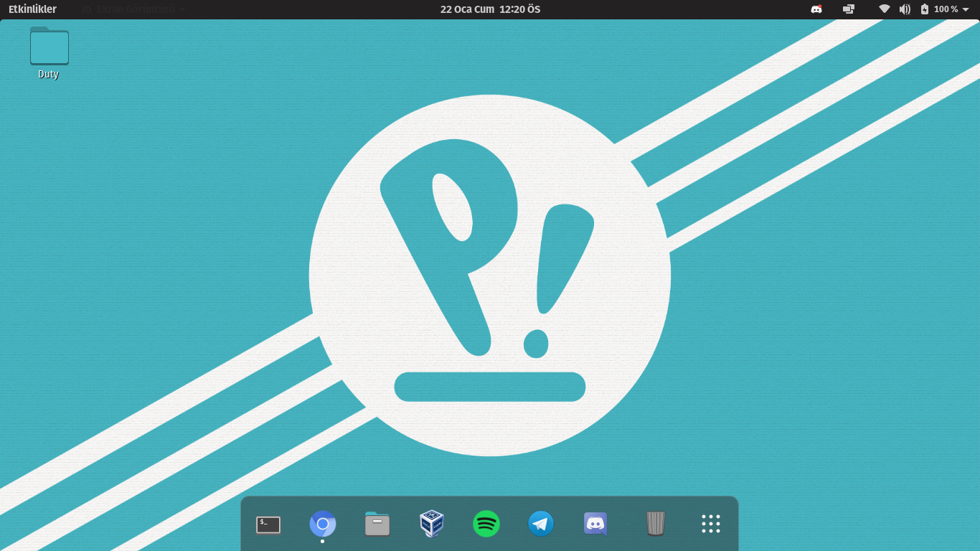Click the volume speaker icon
Image resolution: width=980 pixels, height=551 pixels.
tap(905, 9)
